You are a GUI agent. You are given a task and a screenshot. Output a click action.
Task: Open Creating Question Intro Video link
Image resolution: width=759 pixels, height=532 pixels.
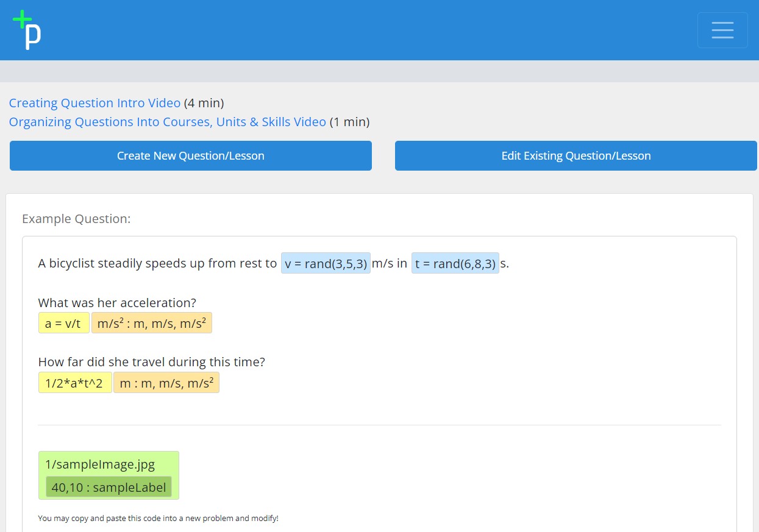pos(94,103)
